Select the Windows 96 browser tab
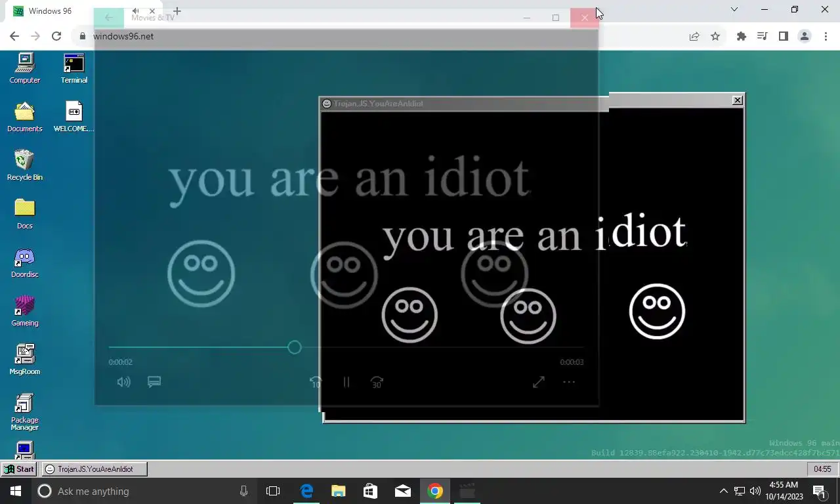This screenshot has height=504, width=840. point(84,11)
